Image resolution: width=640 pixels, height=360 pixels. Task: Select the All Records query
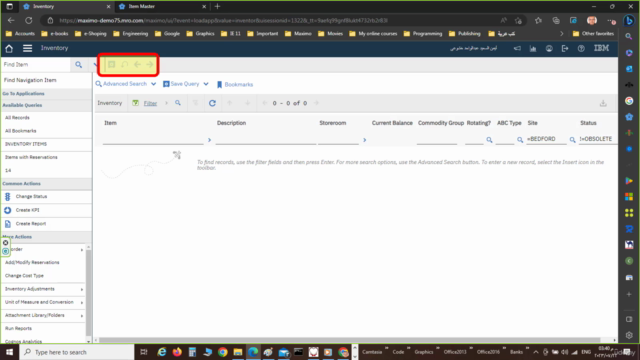pyautogui.click(x=17, y=118)
